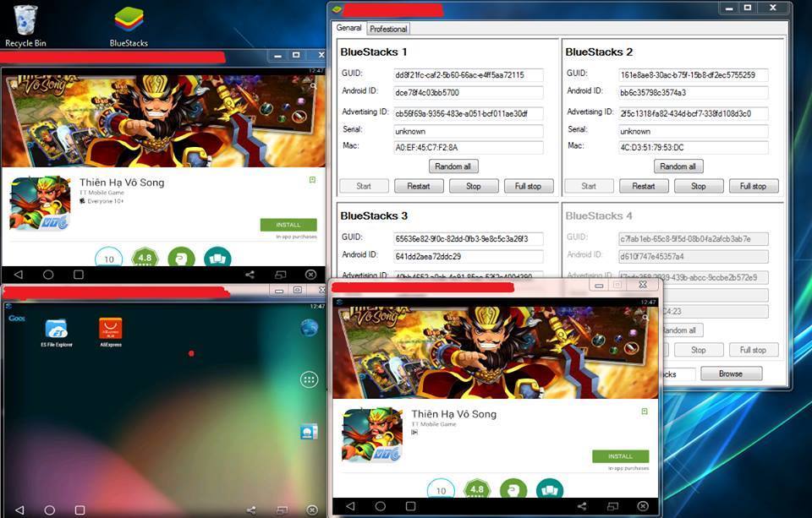Tap the recents square in home-screen BlueStacks window

tap(80, 510)
